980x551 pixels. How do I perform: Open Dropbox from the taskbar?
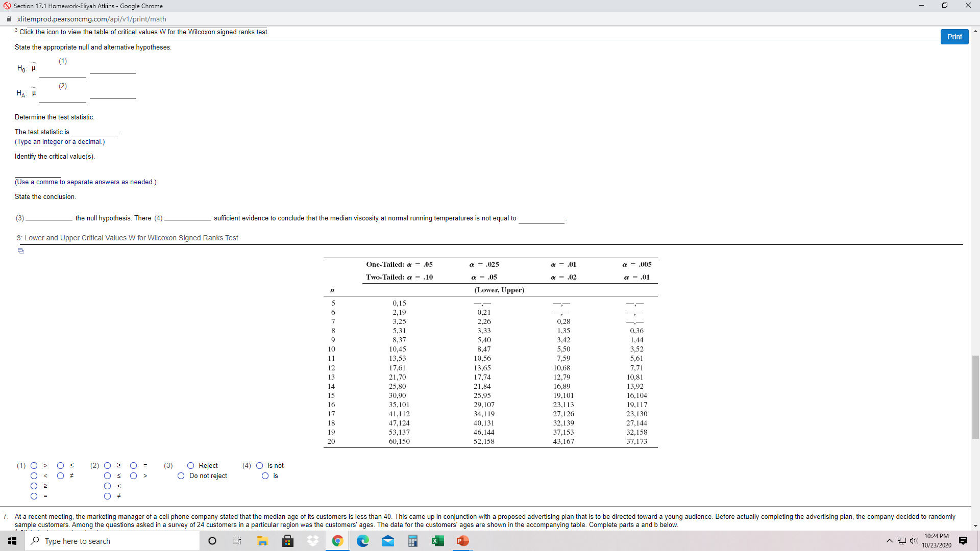(x=312, y=541)
